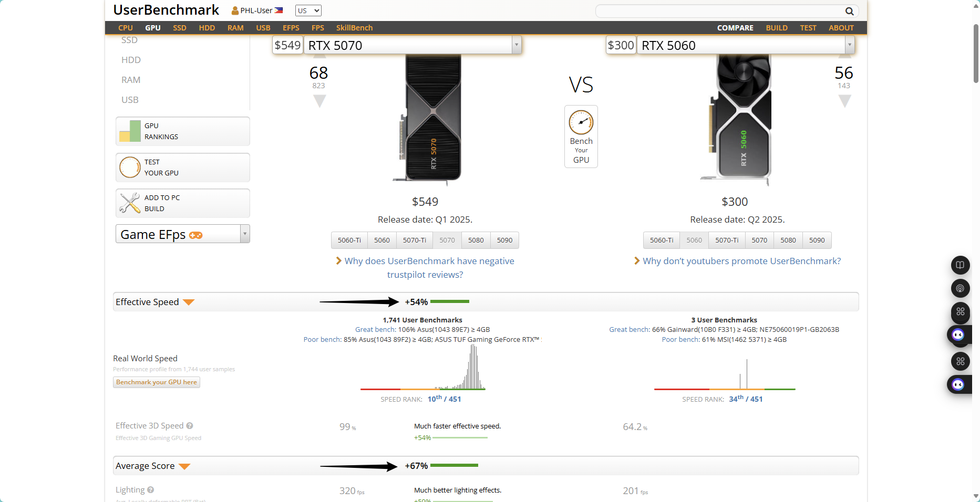Click the '3 User Benchmarks' text

click(x=724, y=320)
